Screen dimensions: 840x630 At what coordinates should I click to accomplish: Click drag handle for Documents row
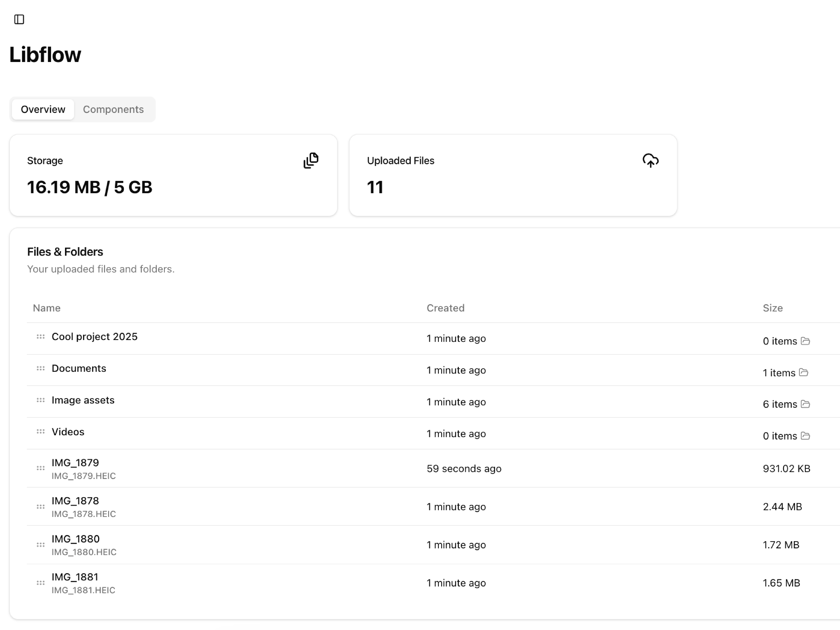tap(41, 368)
